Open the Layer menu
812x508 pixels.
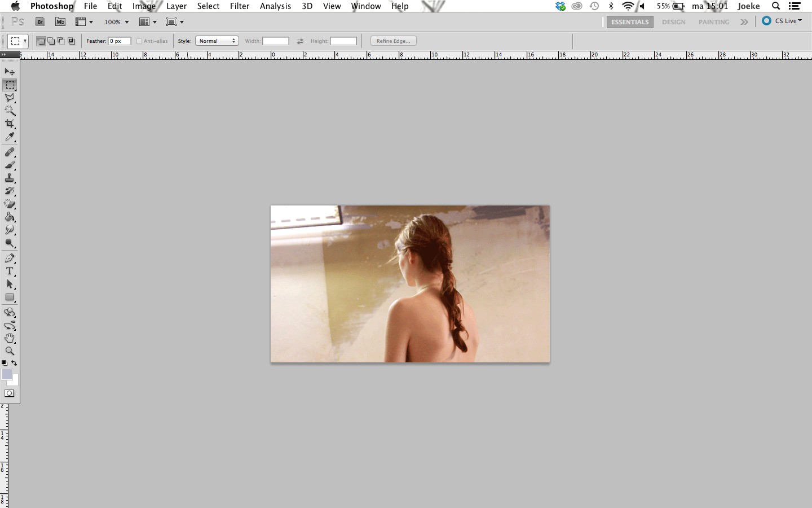[176, 6]
